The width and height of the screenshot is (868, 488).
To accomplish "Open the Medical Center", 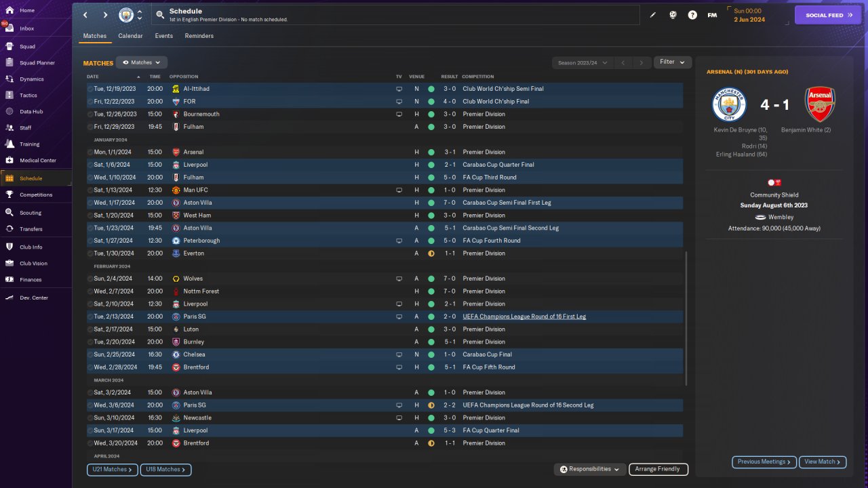I will [37, 161].
